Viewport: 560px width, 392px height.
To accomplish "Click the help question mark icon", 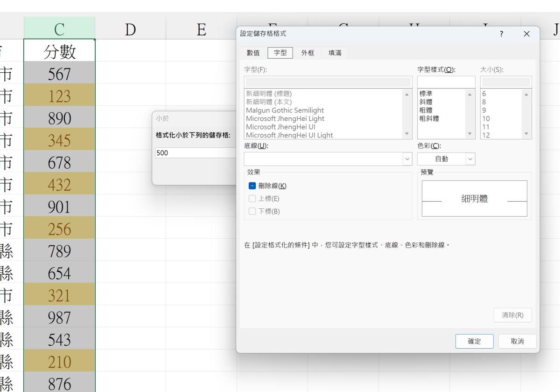I will point(501,34).
